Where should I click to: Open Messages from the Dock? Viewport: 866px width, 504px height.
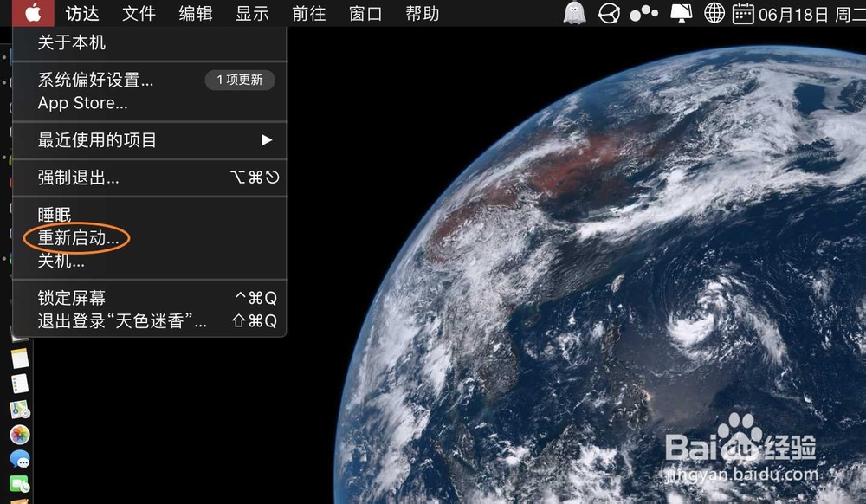coord(20,459)
